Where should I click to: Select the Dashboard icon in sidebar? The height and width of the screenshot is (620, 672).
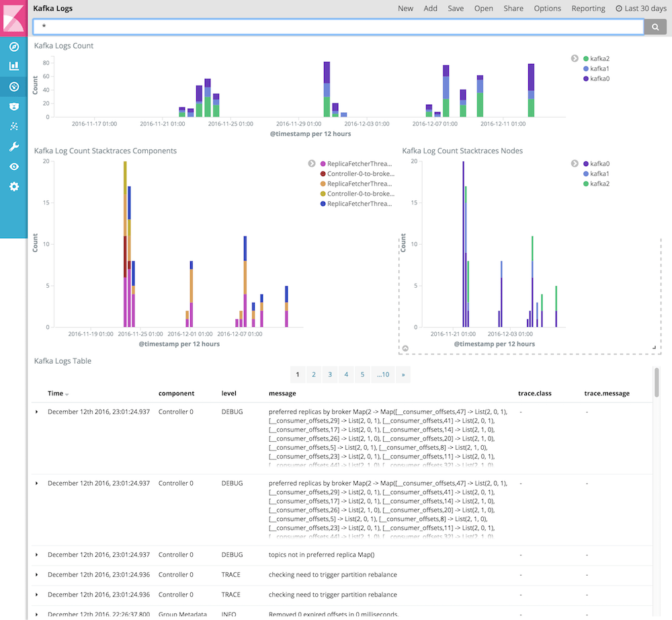pyautogui.click(x=13, y=86)
